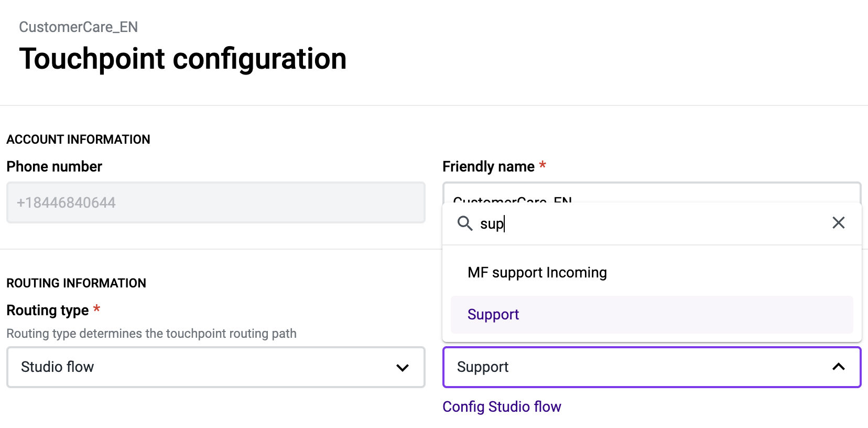This screenshot has width=868, height=428.
Task: Click the disabled Phone number field
Action: pyautogui.click(x=216, y=202)
